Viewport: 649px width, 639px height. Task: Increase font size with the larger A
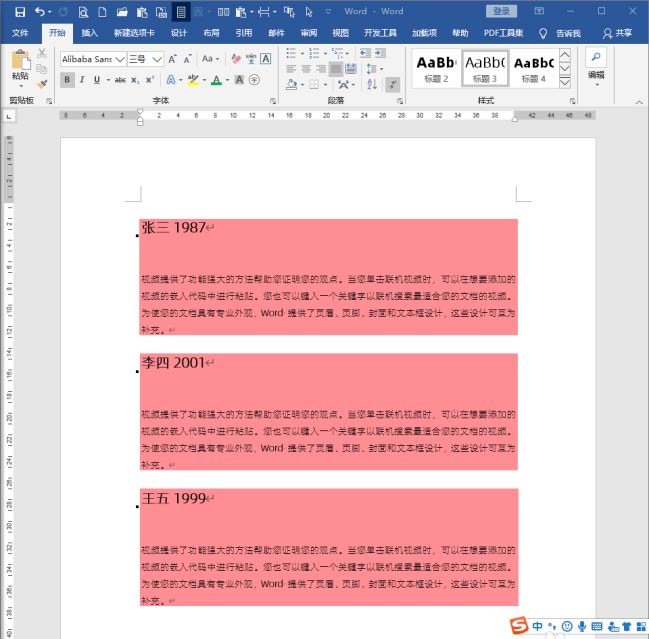tap(172, 59)
